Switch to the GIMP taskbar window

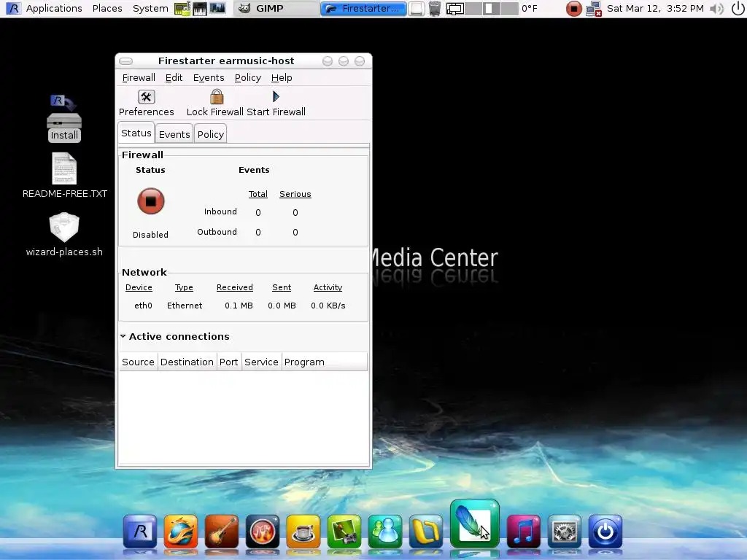(276, 9)
